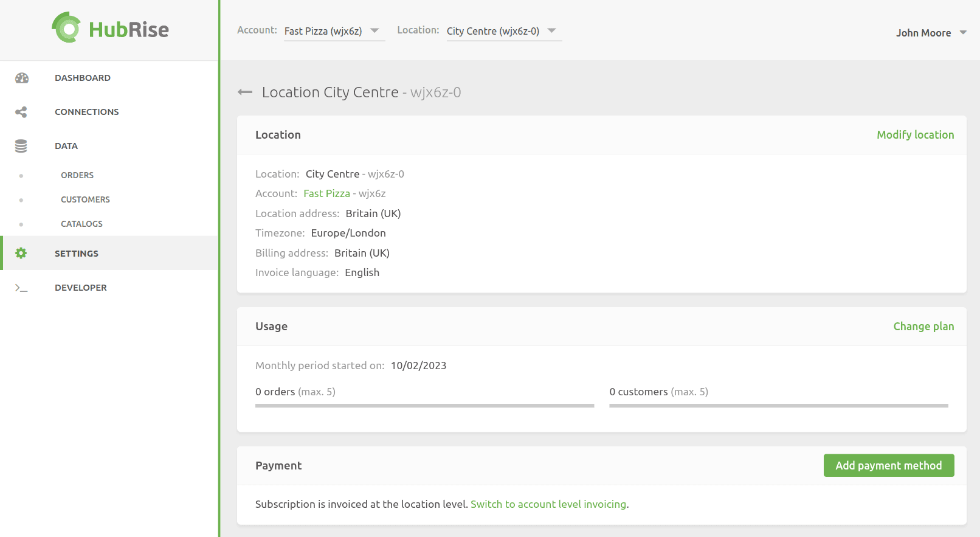
Task: Click the Dashboard gauge icon
Action: click(x=22, y=78)
